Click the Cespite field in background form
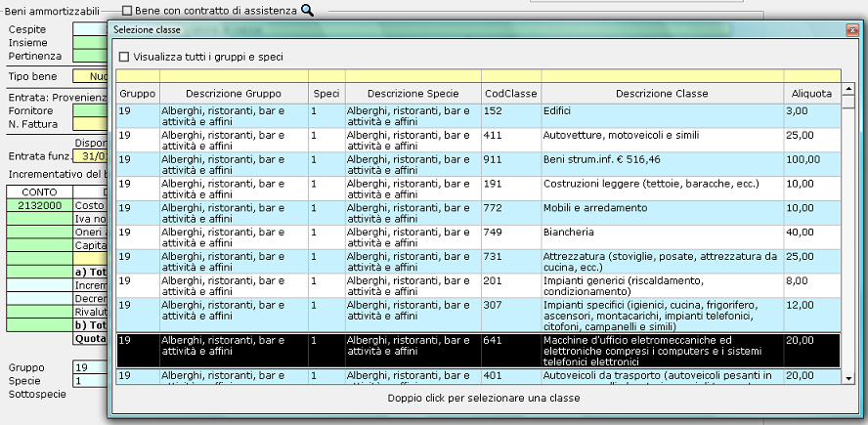The width and height of the screenshot is (868, 425). click(90, 29)
